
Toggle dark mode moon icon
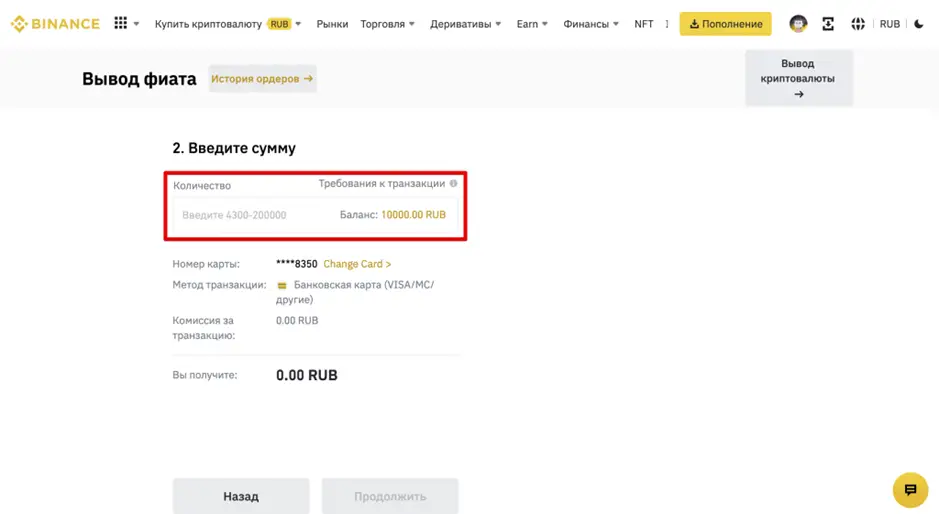[919, 24]
